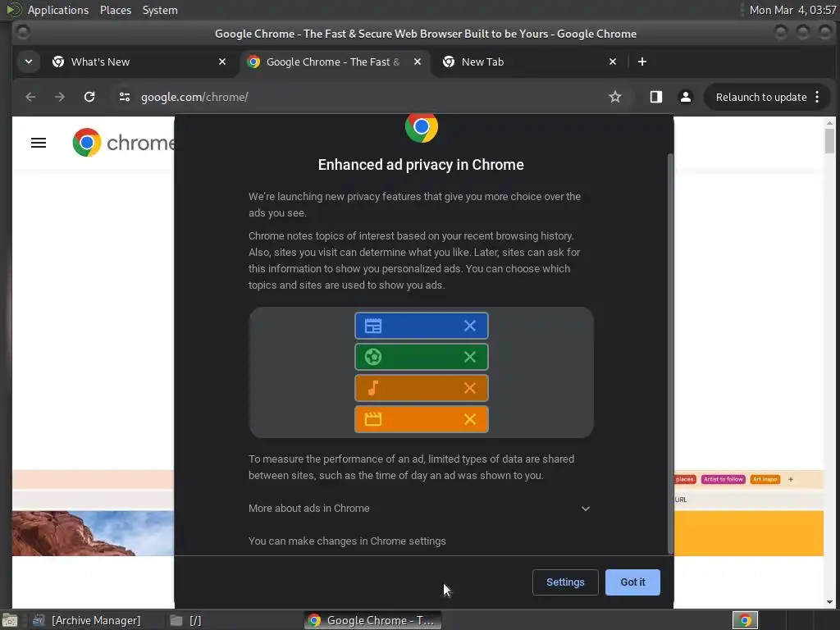The image size is (840, 630).
Task: Click the places tag on the page
Action: pos(685,479)
